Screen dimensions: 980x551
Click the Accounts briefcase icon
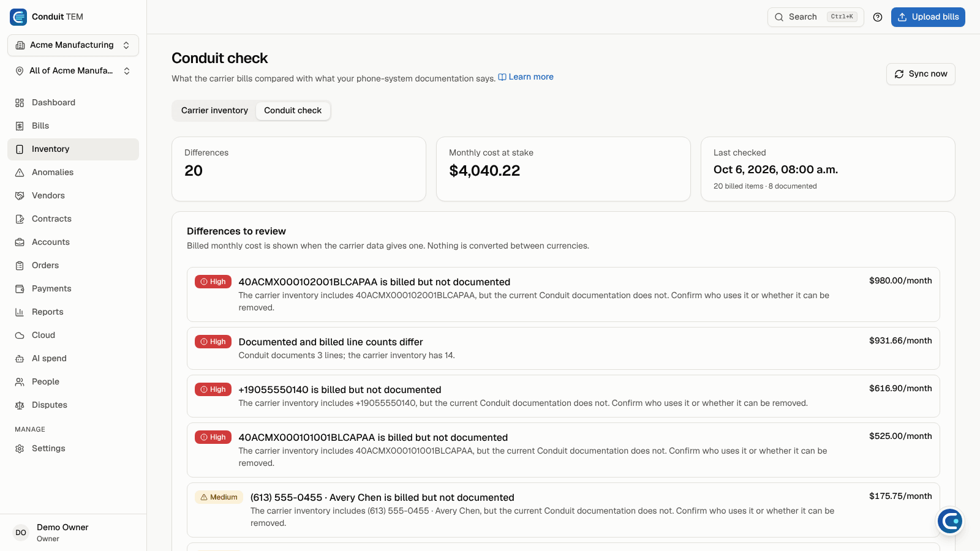(20, 242)
